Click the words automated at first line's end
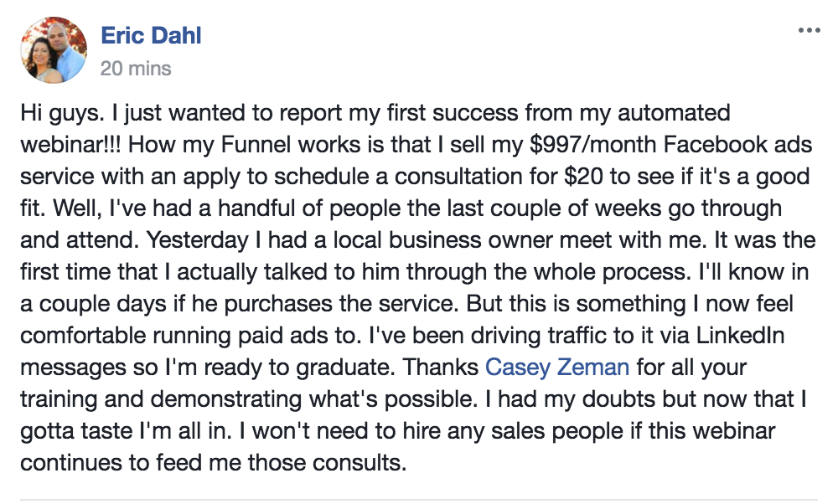 point(674,113)
